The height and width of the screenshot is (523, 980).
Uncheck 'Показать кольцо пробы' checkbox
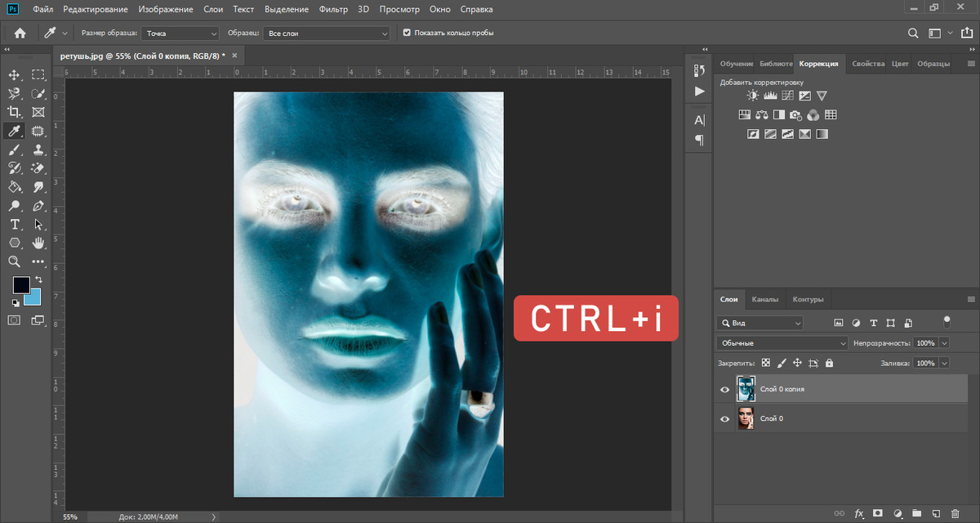click(x=408, y=34)
